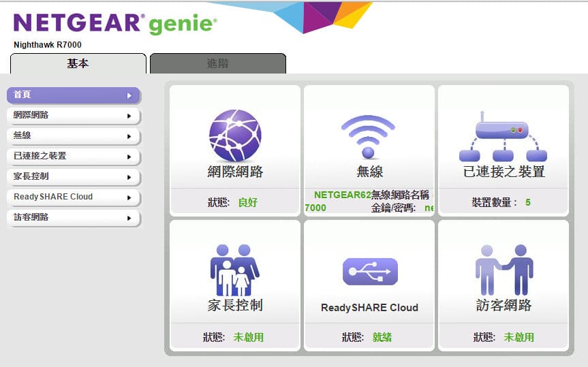The height and width of the screenshot is (367, 588).
Task: Click arrow beside 家長控制 sidebar entry
Action: click(129, 177)
